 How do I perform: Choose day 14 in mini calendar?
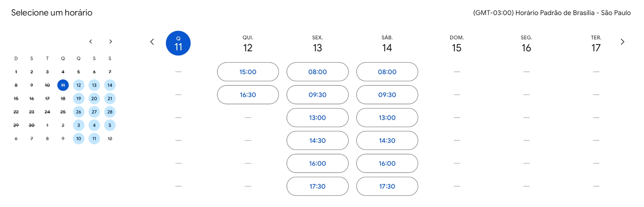(110, 85)
